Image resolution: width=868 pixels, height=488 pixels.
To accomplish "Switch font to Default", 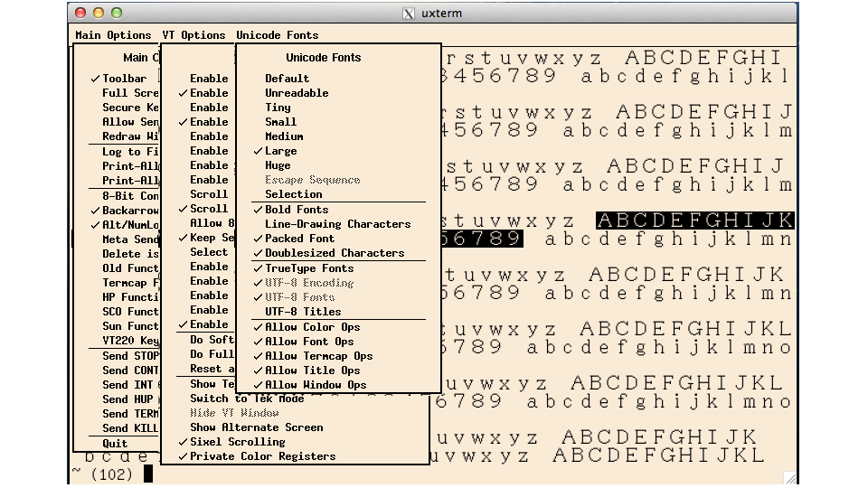I will (x=287, y=79).
